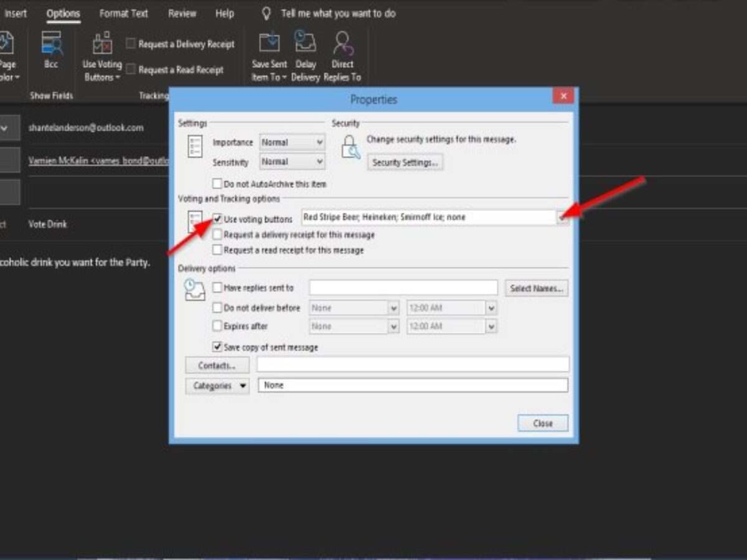747x560 pixels.
Task: Uncheck Save copy of sent message
Action: click(217, 347)
